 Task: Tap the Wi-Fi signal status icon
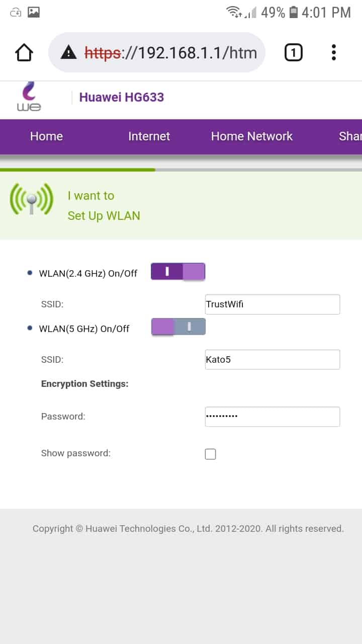coord(234,12)
